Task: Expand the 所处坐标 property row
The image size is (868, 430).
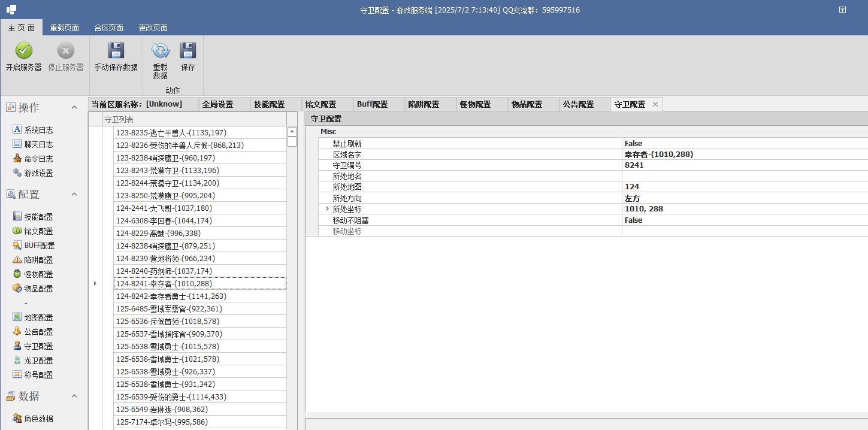Action: 327,209
